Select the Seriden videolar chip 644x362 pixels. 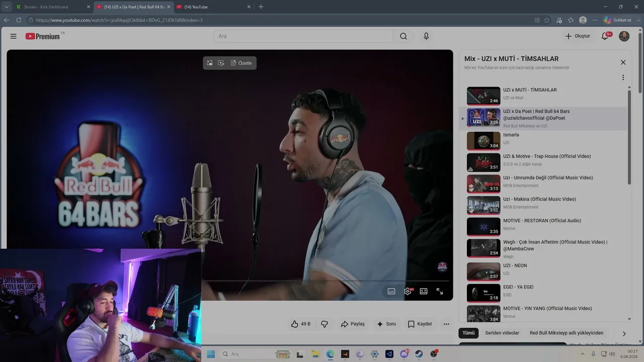pyautogui.click(x=502, y=333)
